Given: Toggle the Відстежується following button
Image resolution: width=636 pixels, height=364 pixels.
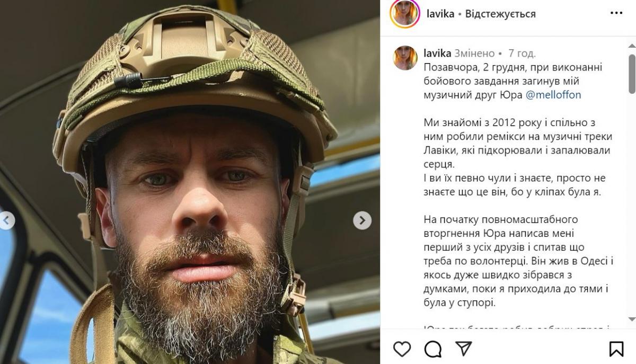Looking at the screenshot, I should 500,14.
